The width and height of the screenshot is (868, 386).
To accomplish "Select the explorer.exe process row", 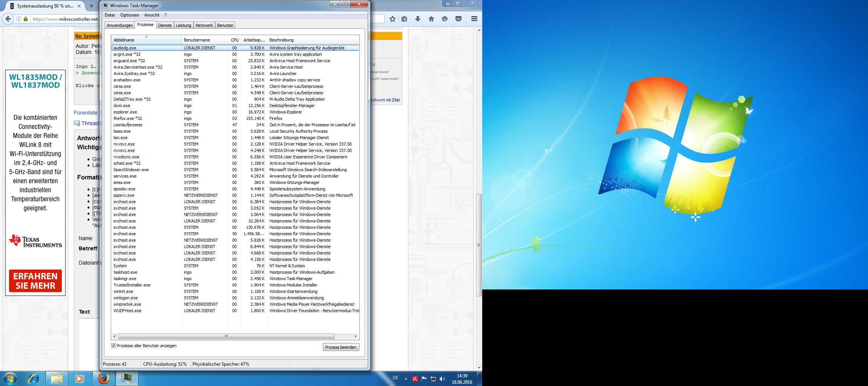I will (x=235, y=112).
